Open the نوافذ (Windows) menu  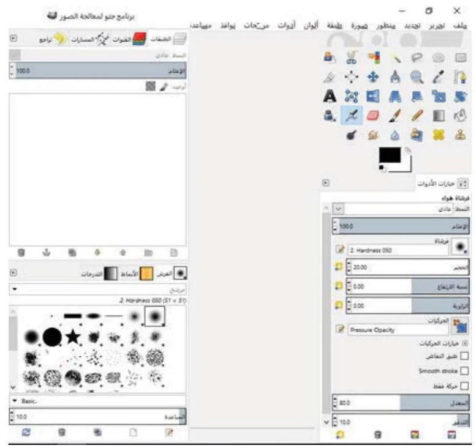pos(227,26)
